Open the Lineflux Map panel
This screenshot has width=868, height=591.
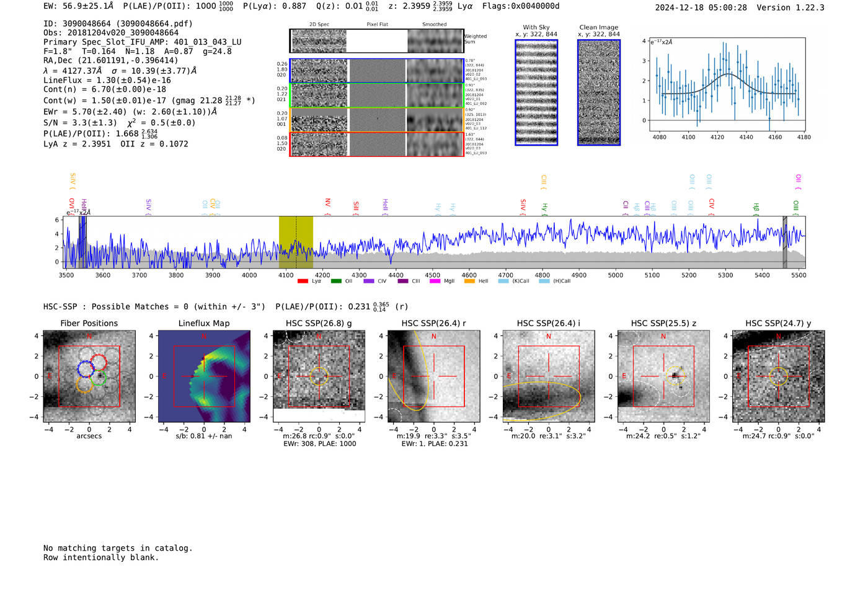(x=204, y=376)
